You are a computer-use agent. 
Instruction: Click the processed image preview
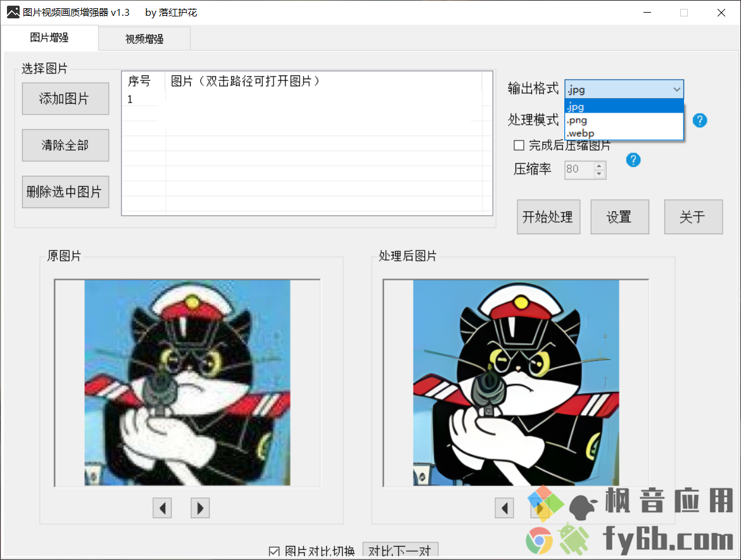point(516,383)
